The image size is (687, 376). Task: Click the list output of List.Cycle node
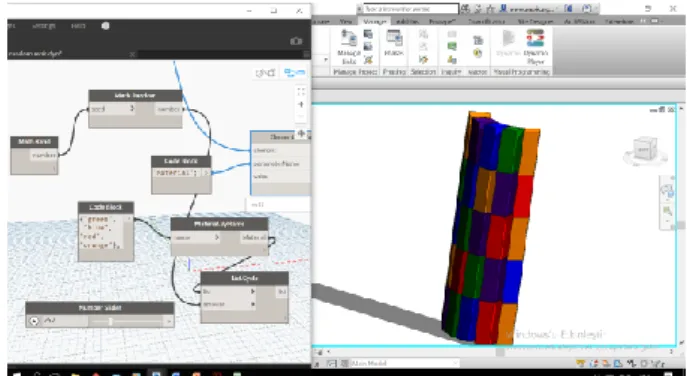point(282,291)
